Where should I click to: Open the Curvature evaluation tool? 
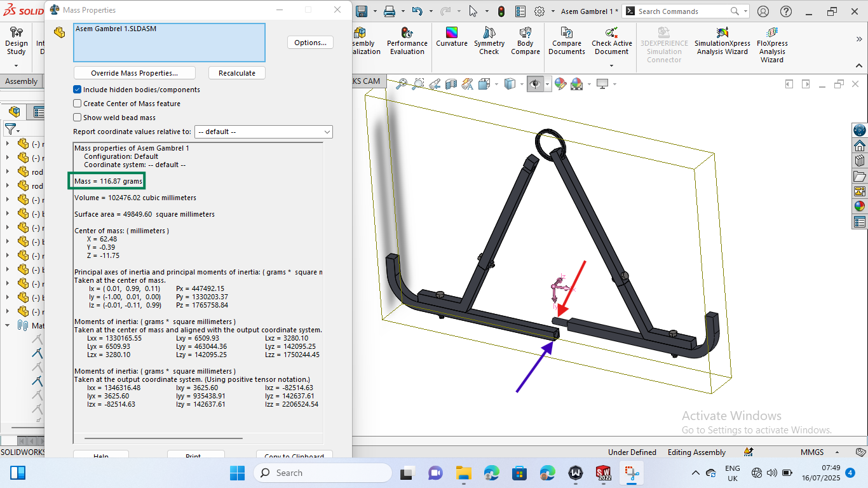point(451,37)
